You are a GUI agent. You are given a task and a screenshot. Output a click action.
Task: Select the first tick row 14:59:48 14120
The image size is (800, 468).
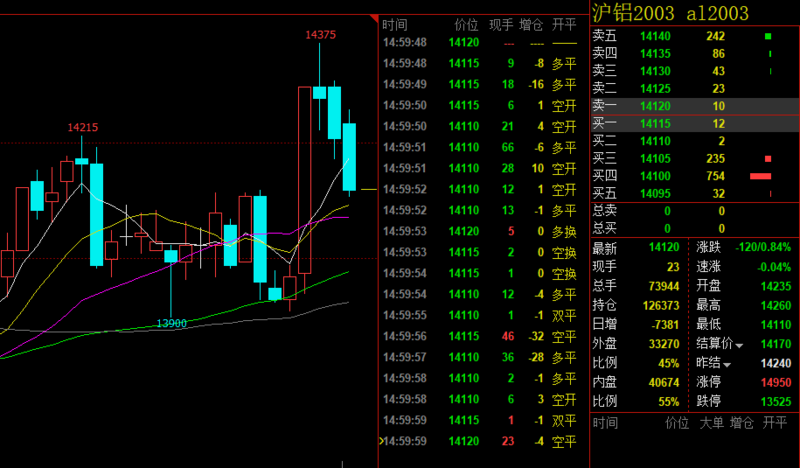point(480,42)
